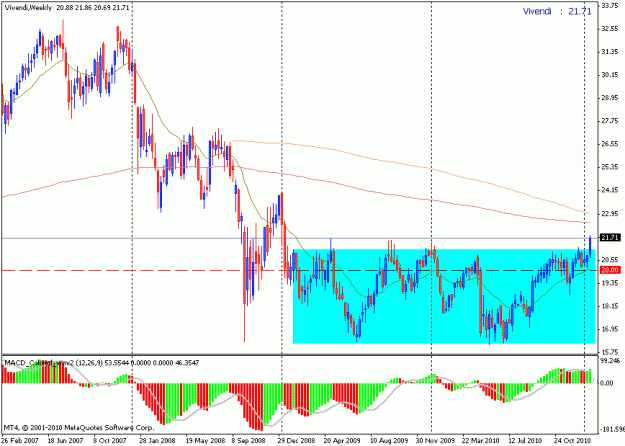Click the 26.55 price axis label
The height and width of the screenshot is (446, 625).
point(610,144)
